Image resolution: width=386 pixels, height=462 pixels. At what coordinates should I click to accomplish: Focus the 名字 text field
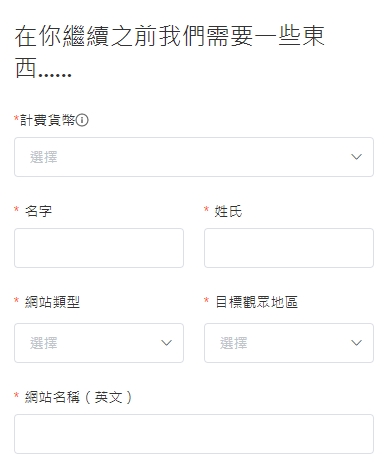point(99,248)
